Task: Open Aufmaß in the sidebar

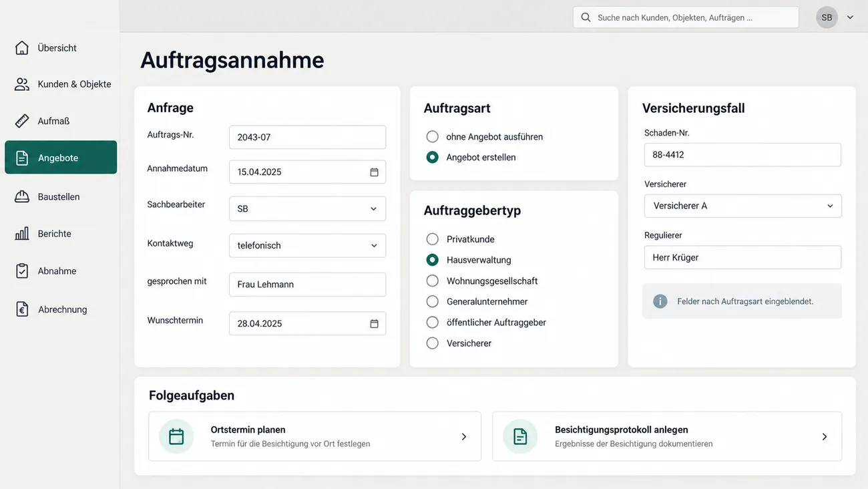Action: coord(61,121)
